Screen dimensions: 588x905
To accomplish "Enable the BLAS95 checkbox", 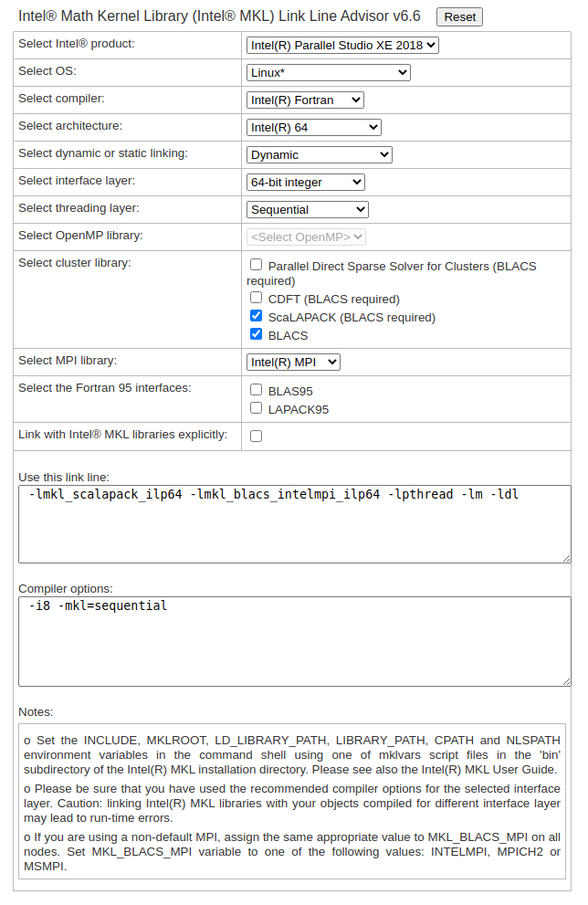I will (257, 390).
